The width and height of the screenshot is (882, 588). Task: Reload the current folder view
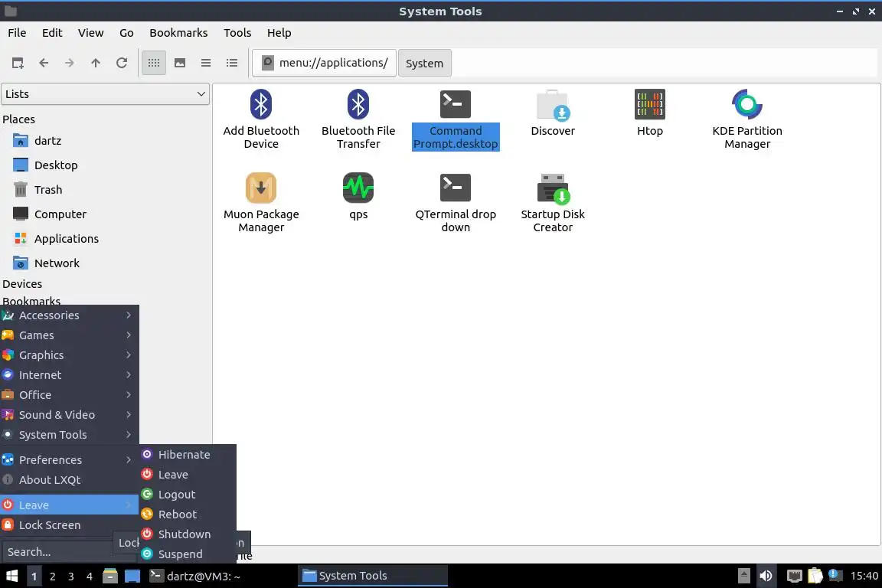[122, 63]
